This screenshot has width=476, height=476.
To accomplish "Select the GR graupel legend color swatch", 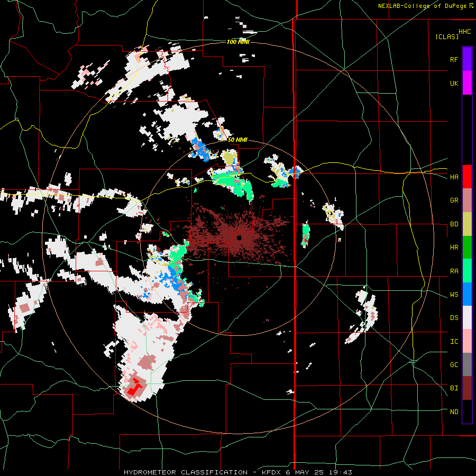I will [x=467, y=200].
